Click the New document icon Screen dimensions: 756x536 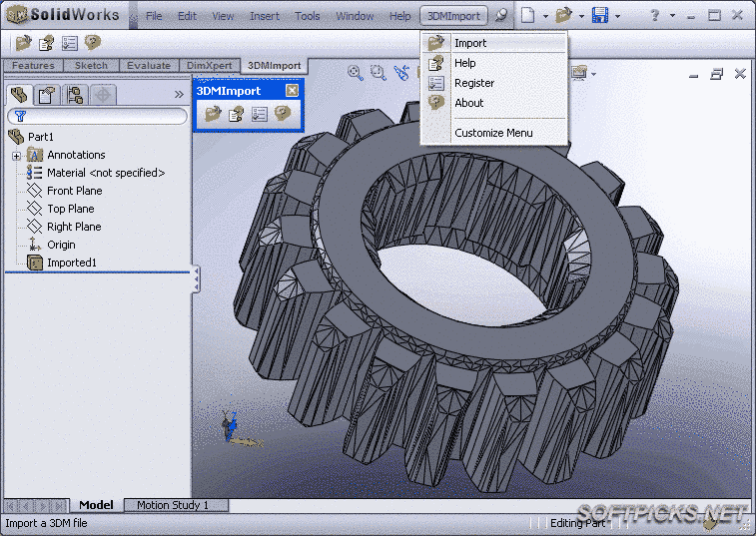tap(528, 16)
